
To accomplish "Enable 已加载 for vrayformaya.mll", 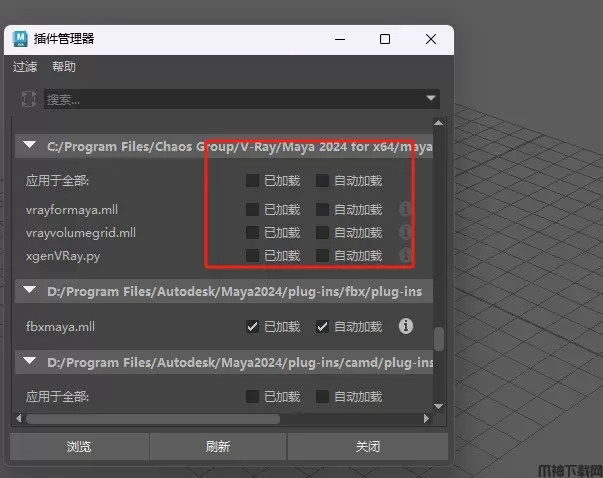I will point(253,210).
